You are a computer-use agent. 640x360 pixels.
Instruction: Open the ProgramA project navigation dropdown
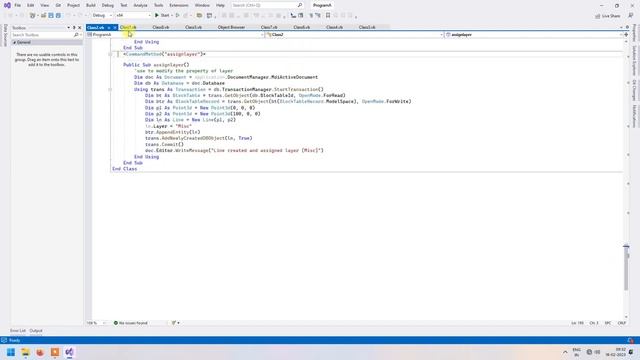[175, 35]
